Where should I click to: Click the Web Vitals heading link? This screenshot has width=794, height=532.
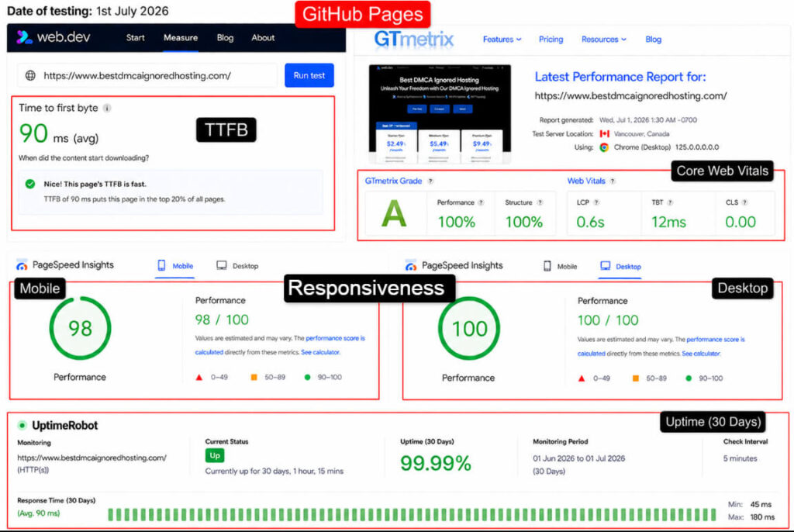click(586, 181)
